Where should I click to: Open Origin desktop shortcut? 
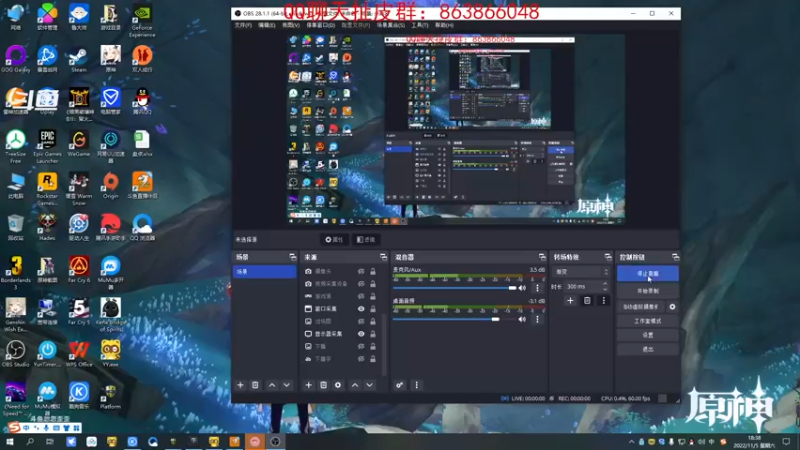pos(110,186)
